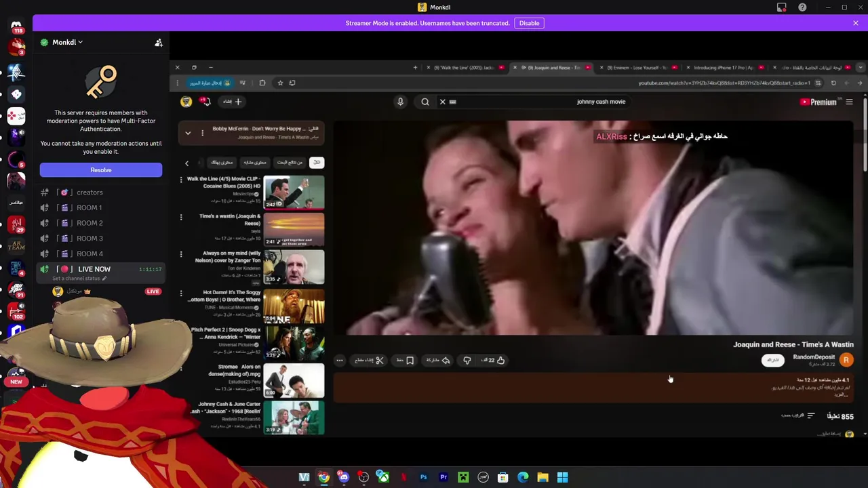Screen dimensions: 868x488
Task: Dismiss the Streamer Mode banner
Action: pos(856,23)
